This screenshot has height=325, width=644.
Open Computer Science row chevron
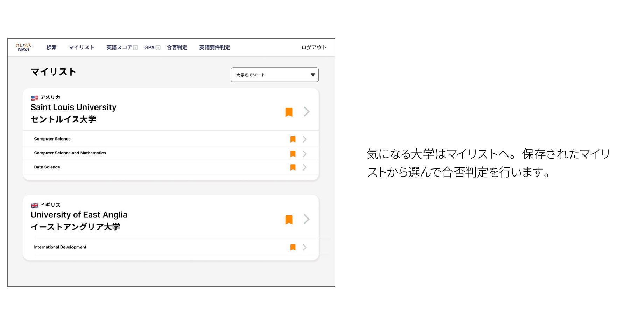point(304,139)
